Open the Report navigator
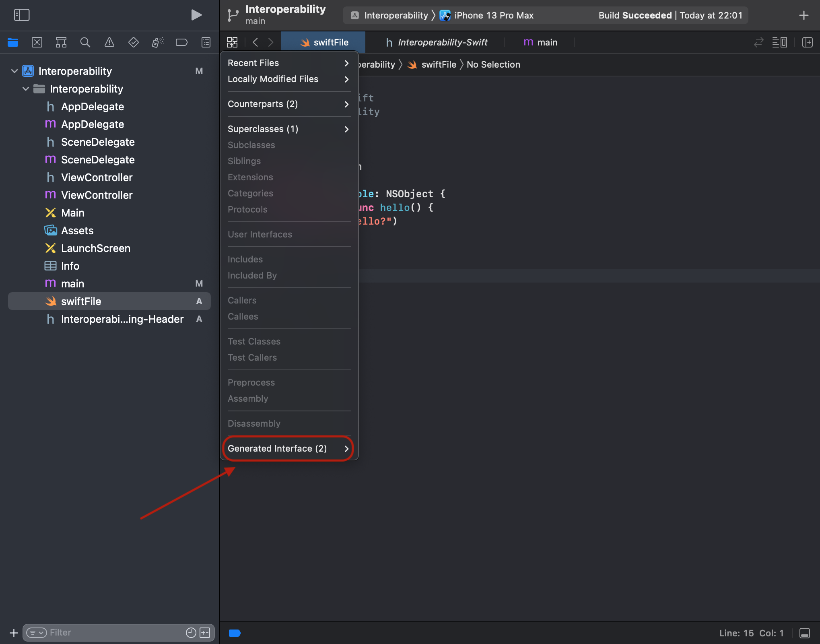 pyautogui.click(x=206, y=42)
